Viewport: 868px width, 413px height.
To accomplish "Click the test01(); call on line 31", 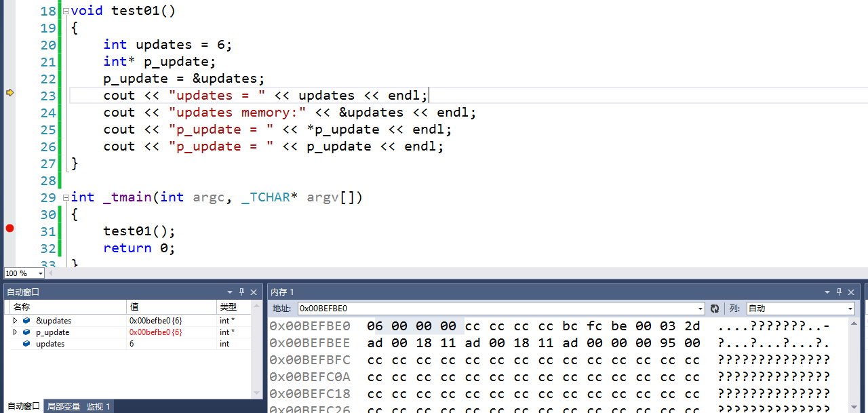I will point(139,231).
